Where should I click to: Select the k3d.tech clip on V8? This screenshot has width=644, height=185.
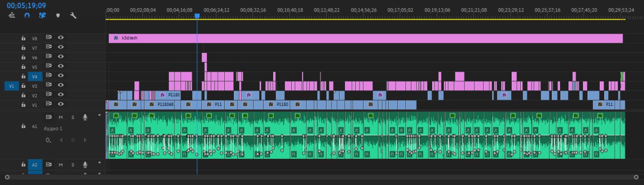366,38
